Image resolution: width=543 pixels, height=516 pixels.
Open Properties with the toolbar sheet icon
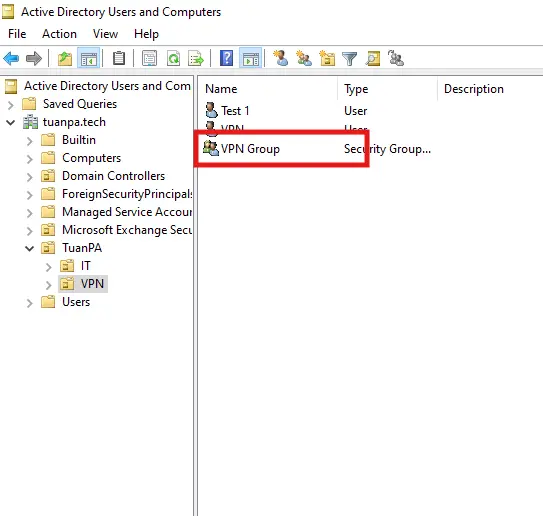click(149, 58)
